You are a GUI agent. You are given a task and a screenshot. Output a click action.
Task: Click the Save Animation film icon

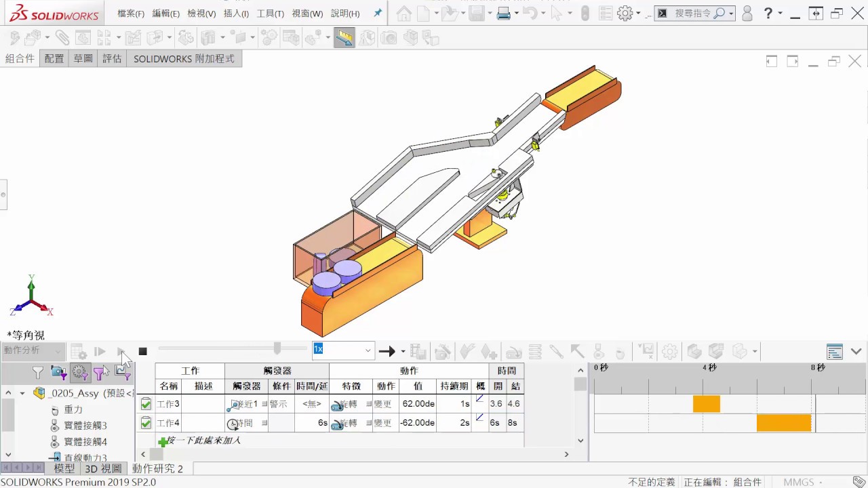(418, 351)
